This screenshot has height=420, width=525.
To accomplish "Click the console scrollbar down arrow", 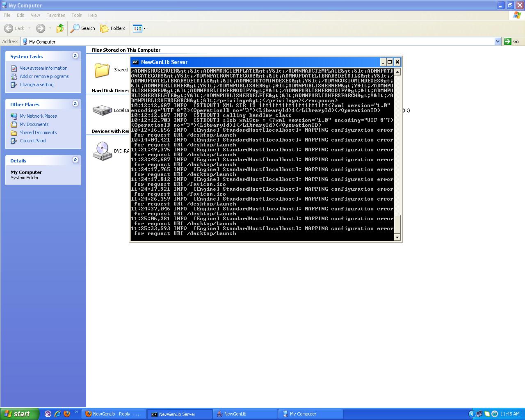I will [397, 237].
